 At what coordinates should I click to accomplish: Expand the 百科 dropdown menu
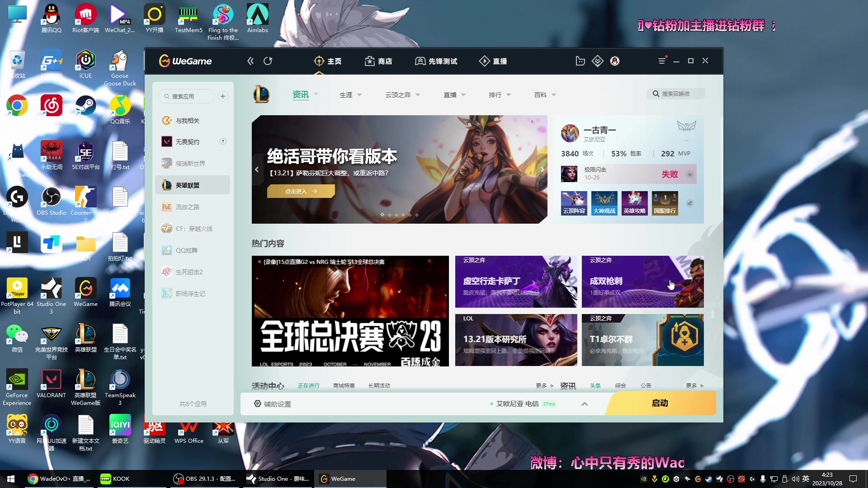tap(554, 95)
